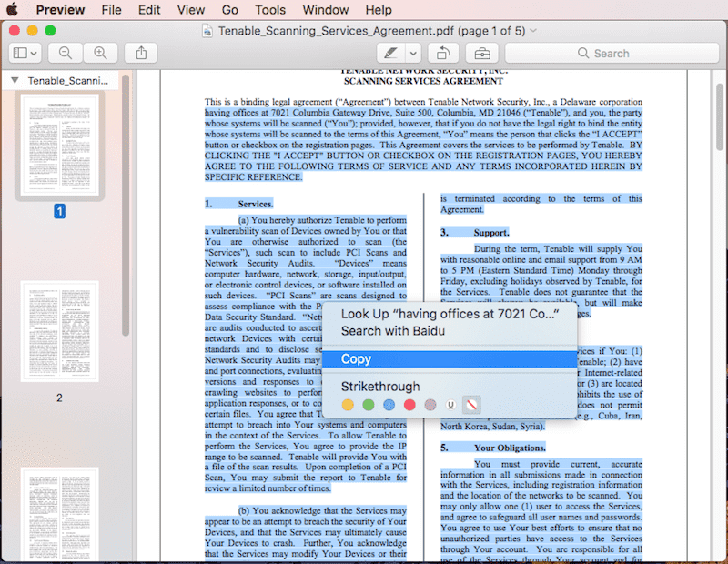Click the title dropdown chevron after page count
This screenshot has width=728, height=564.
point(533,31)
